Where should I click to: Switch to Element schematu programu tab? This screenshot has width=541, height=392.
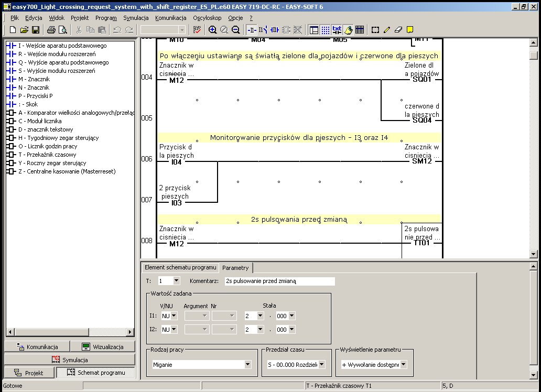[x=180, y=267]
